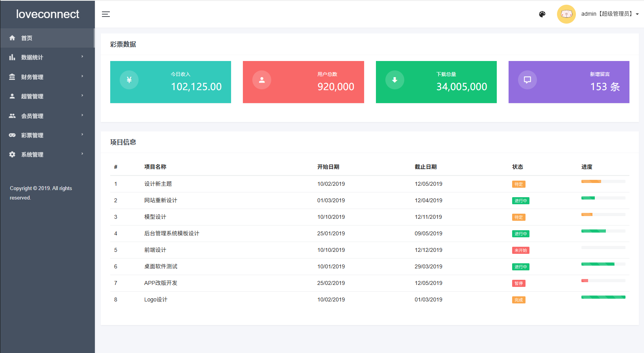Click the palette theme icon in header

coord(542,14)
